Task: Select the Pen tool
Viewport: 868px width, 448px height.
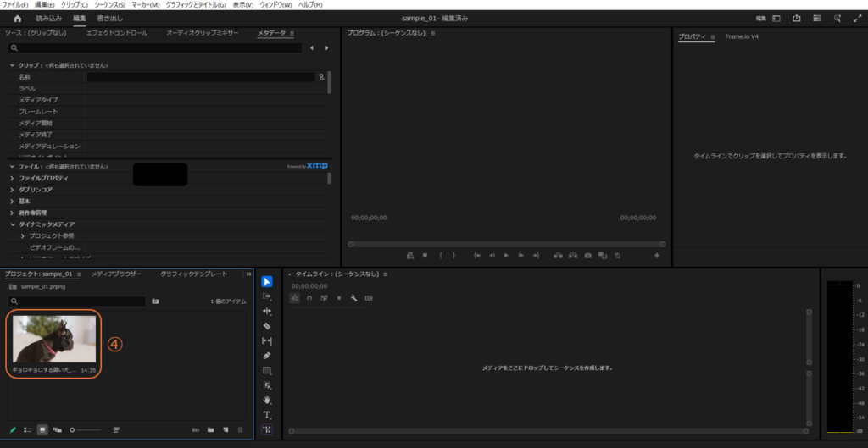Action: click(267, 355)
